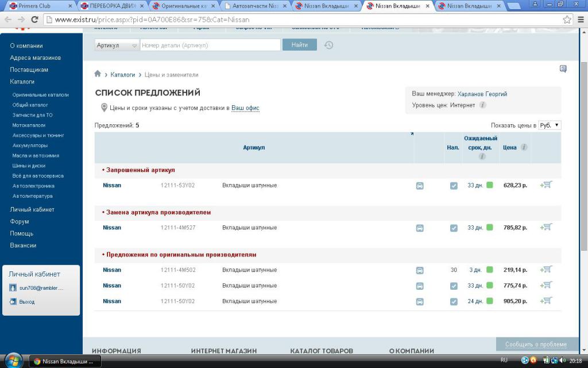This screenshot has width=588, height=368.
Task: Go to home via breadcrumb house icon
Action: pos(98,74)
